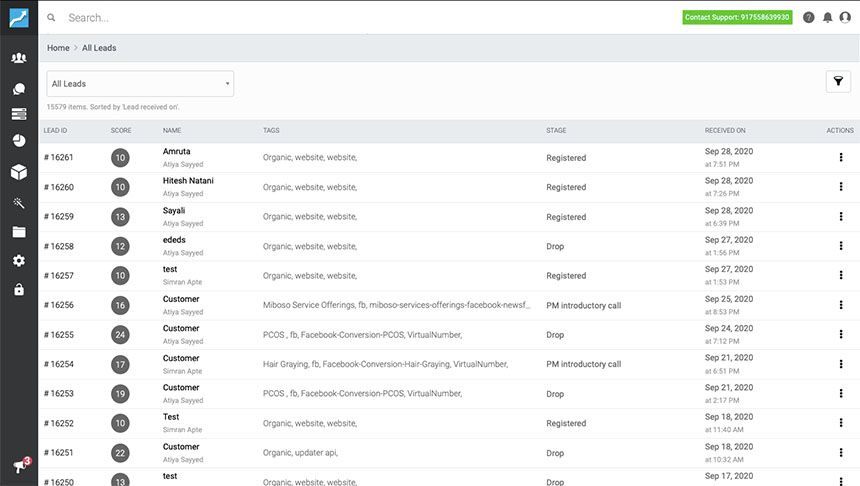This screenshot has height=486, width=860.
Task: Click lead ID # 16254
Action: click(59, 364)
